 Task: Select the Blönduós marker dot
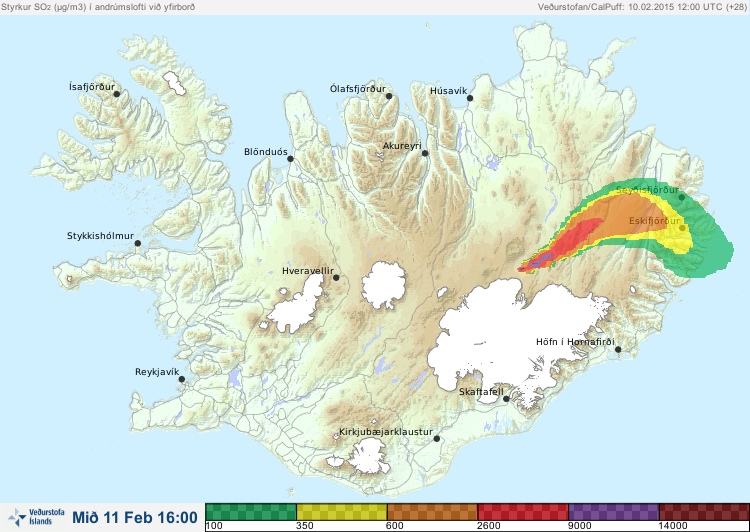[x=290, y=159]
